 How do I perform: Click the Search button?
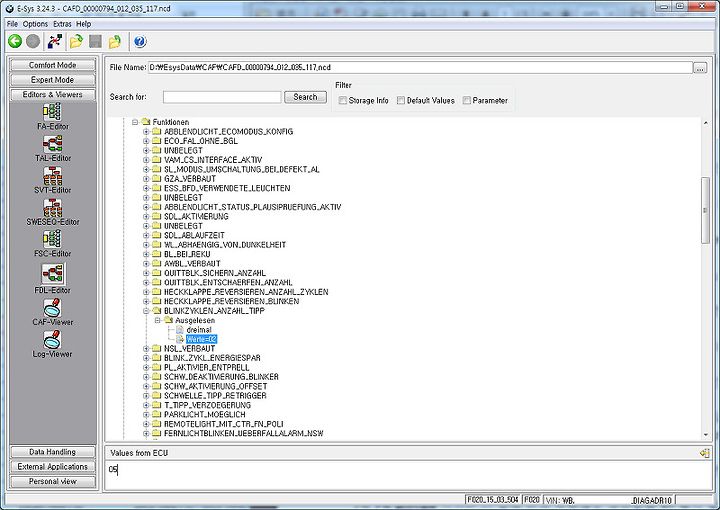pos(305,97)
